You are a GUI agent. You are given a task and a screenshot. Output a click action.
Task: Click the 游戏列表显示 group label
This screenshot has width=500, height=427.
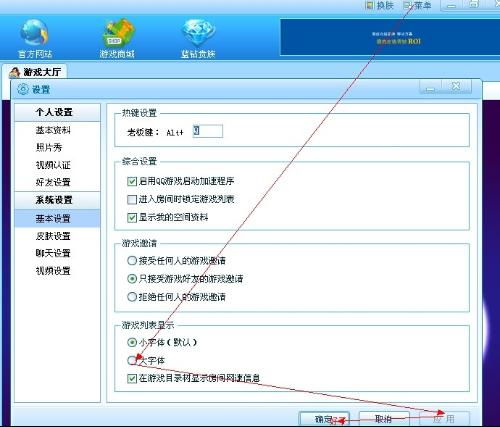[148, 325]
